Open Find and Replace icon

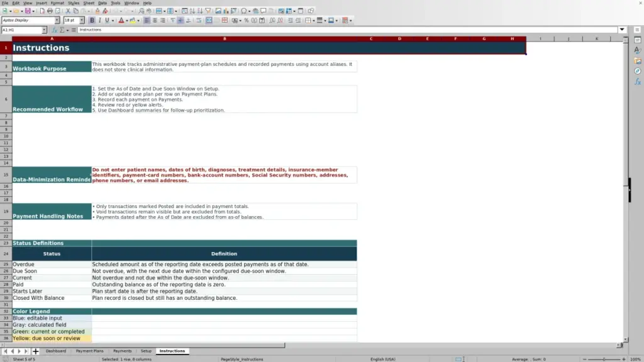tap(142, 11)
